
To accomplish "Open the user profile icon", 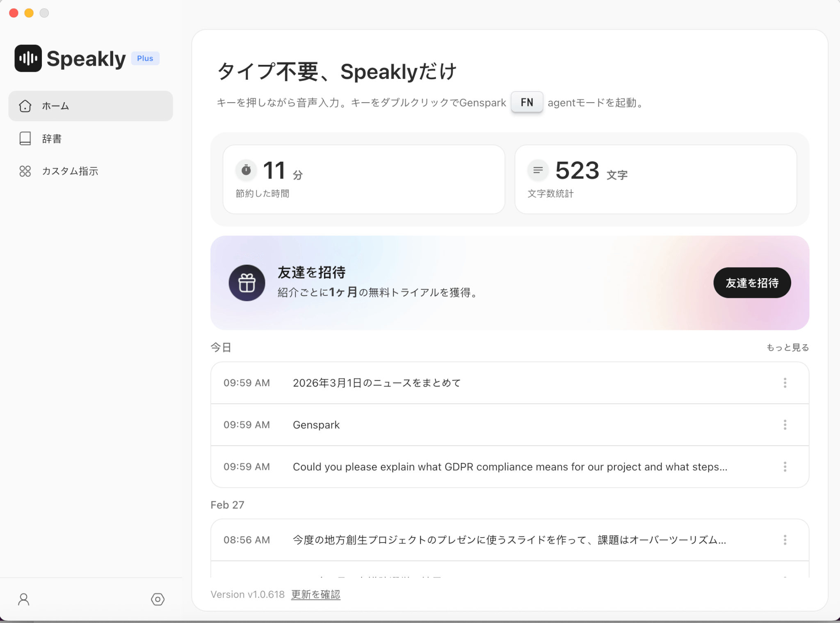I will click(x=24, y=599).
